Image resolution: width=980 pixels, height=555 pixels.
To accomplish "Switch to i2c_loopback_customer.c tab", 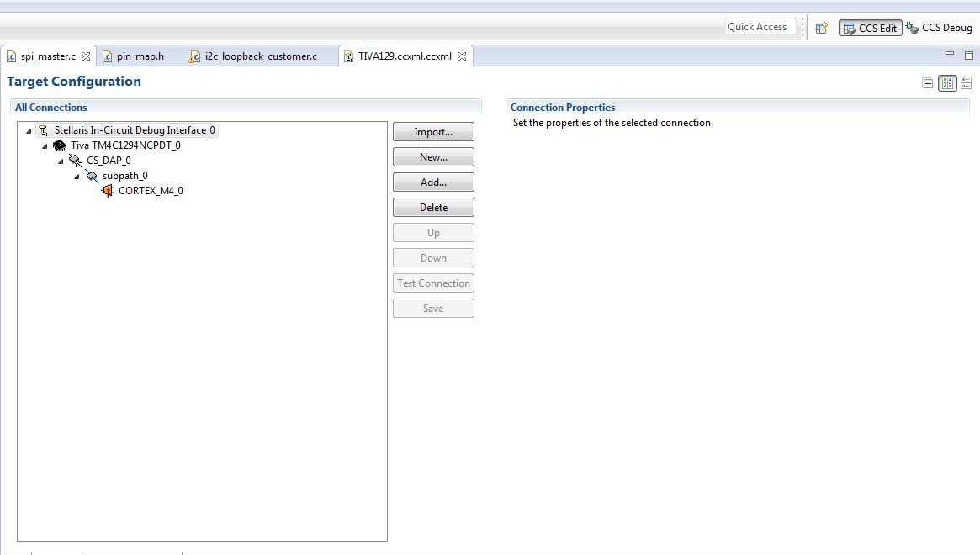I will pos(261,56).
